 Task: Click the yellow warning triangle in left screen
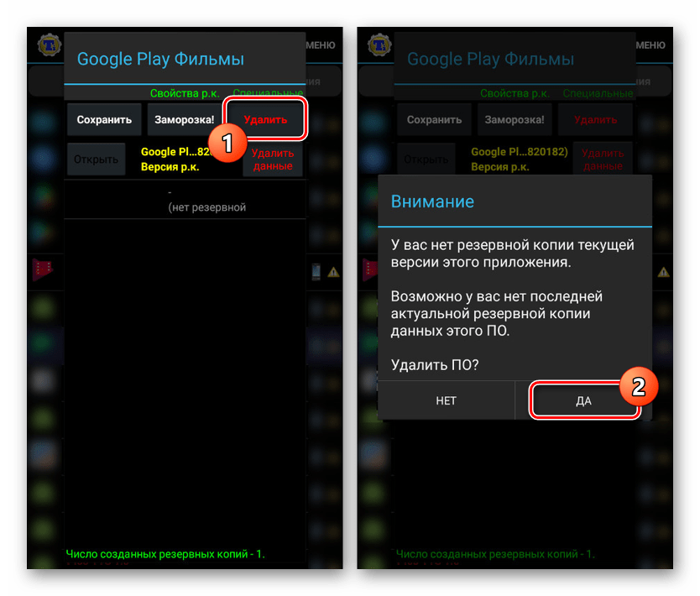[x=333, y=272]
